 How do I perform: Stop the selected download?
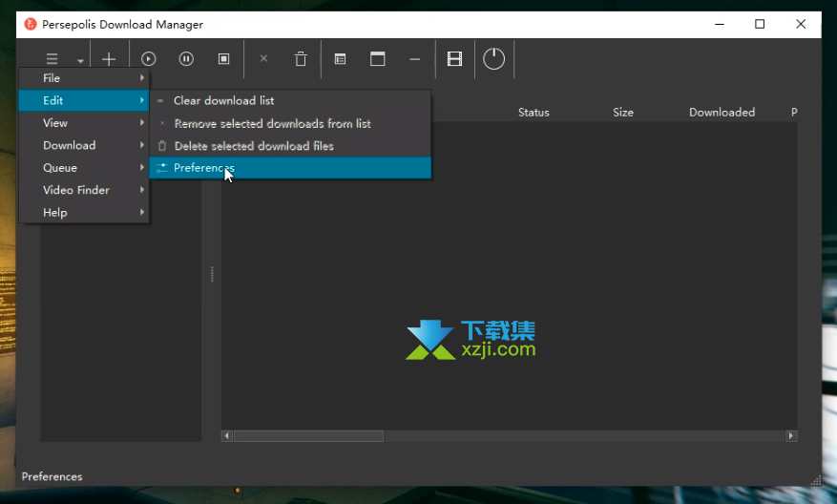pos(224,59)
